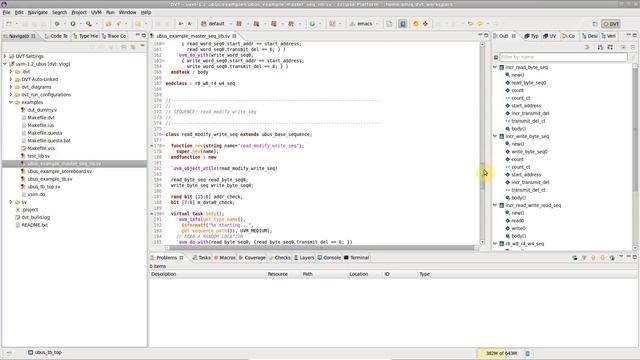Click Navigator collapse-all icon
Image resolution: width=640 pixels, height=360 pixels.
point(124,47)
